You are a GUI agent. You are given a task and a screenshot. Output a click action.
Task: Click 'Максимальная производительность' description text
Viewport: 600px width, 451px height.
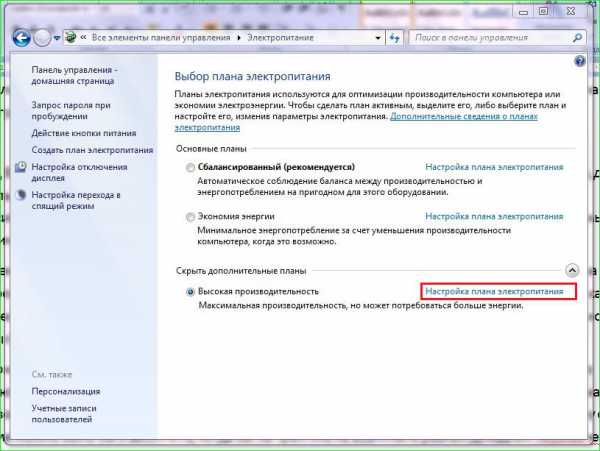361,306
